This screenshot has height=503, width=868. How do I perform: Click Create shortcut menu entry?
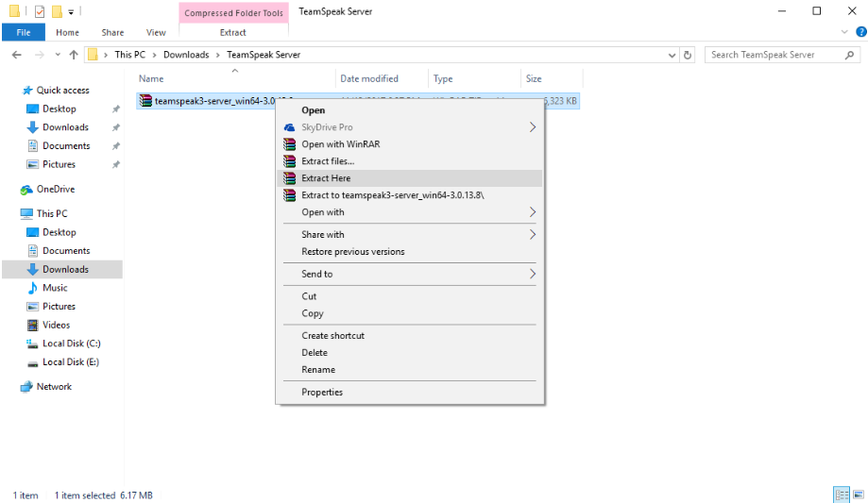(x=409, y=335)
